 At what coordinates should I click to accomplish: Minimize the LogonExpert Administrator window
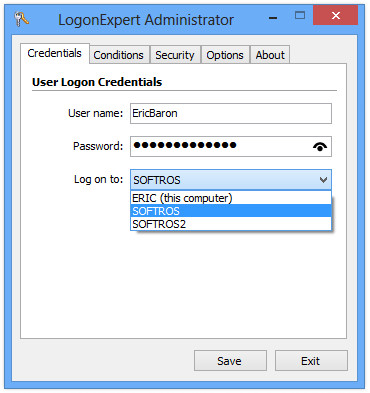coord(273,18)
